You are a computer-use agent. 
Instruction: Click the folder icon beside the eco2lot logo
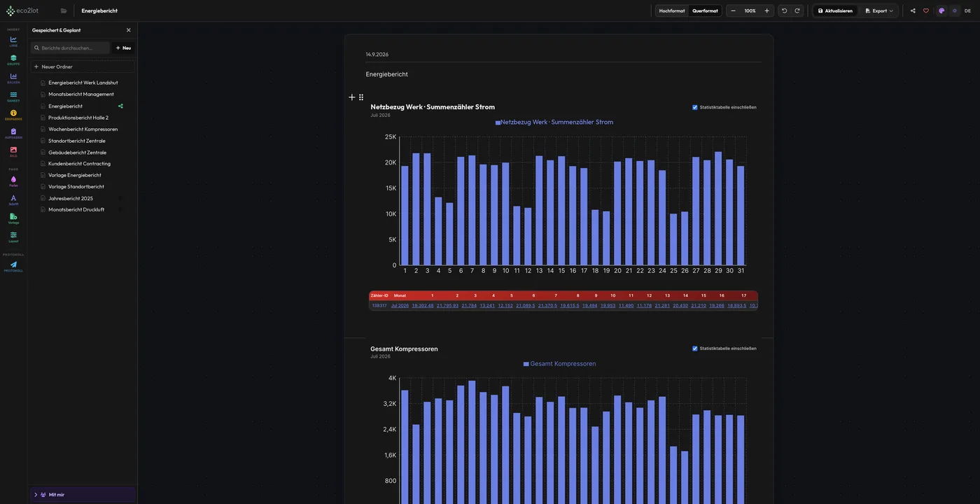click(64, 10)
